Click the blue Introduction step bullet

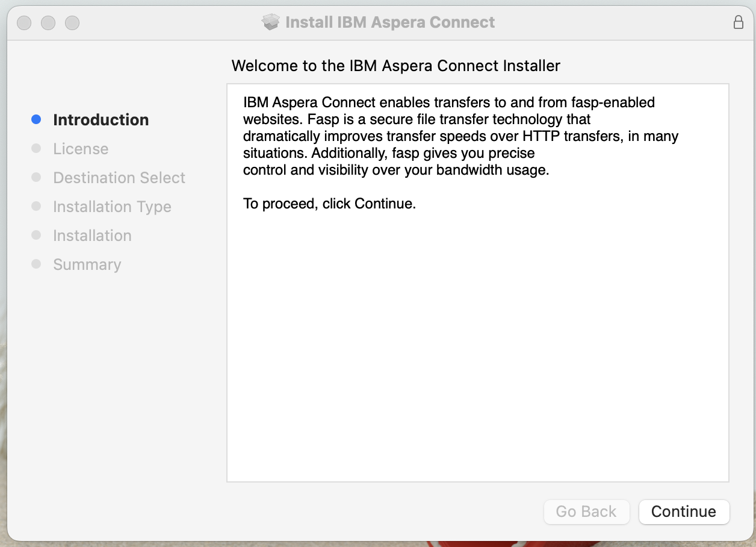(x=36, y=120)
